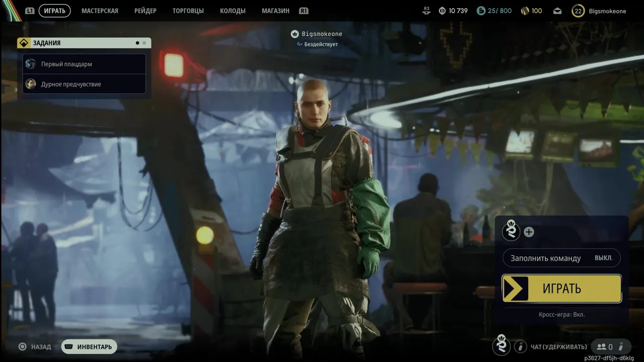The image size is (644, 362).
Task: Open the mail inbox icon
Action: click(557, 11)
